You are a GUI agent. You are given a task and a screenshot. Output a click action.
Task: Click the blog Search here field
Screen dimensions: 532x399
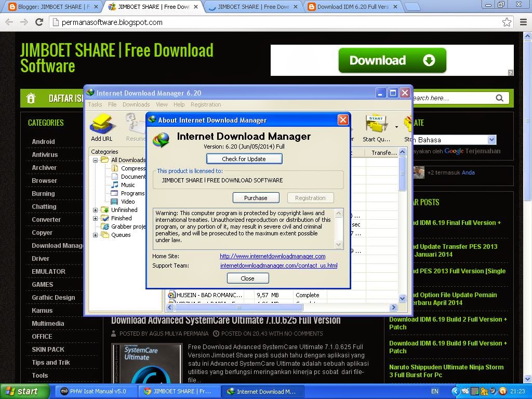coord(455,98)
